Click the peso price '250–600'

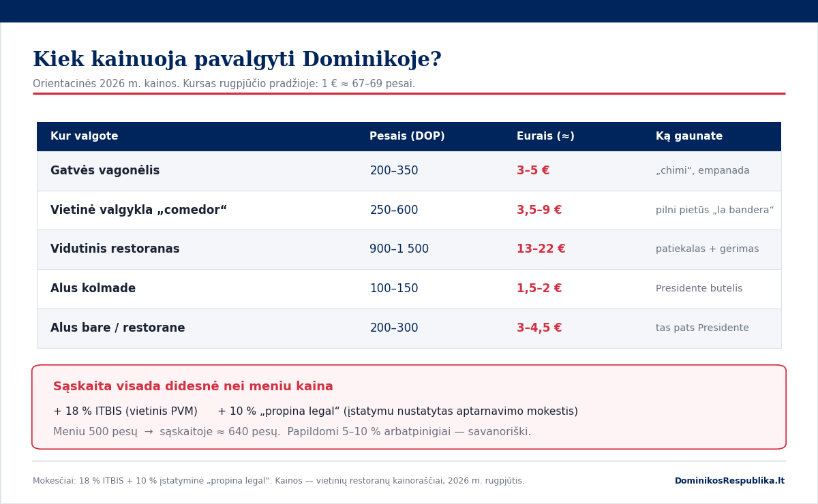click(394, 210)
